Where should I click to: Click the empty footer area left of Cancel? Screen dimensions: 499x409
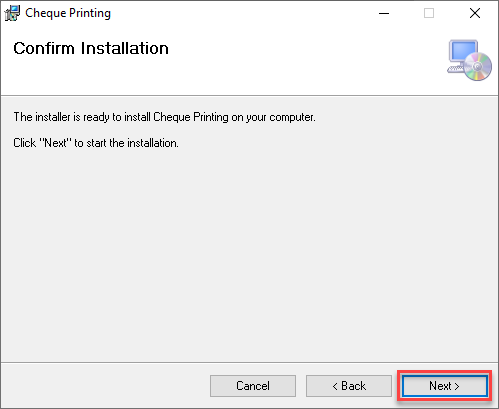coord(105,386)
